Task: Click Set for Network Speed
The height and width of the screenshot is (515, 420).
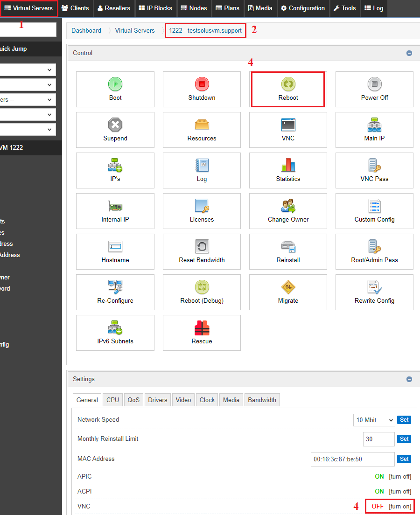Action: [x=404, y=420]
